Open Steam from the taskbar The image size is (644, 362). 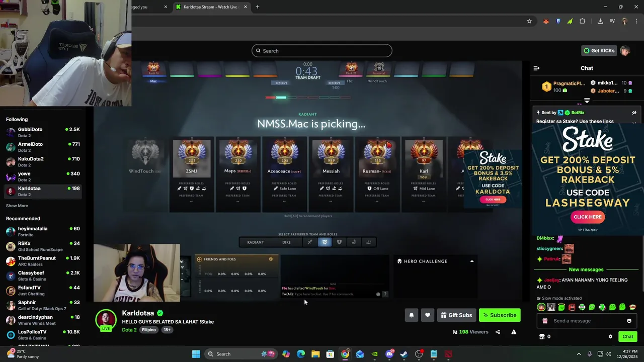404,354
